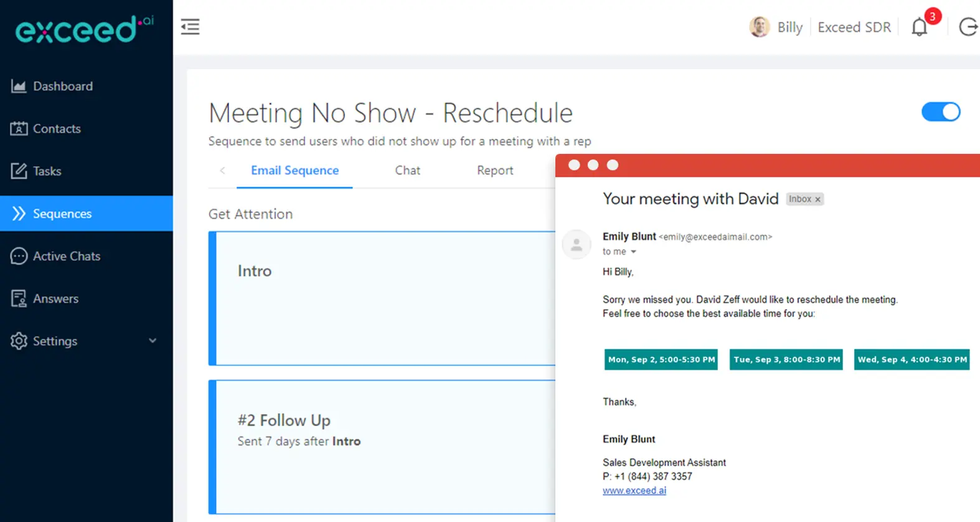Screen dimensions: 980x522
Task: Open the #2 Follow Up email card
Action: (382, 447)
